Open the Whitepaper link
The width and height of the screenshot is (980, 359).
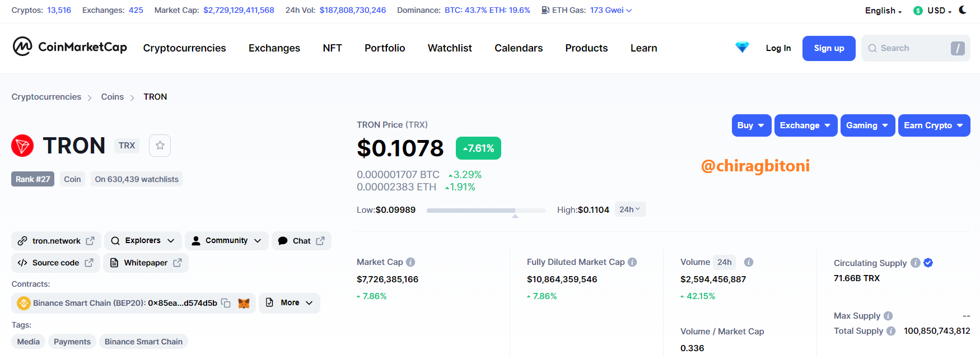click(x=146, y=263)
